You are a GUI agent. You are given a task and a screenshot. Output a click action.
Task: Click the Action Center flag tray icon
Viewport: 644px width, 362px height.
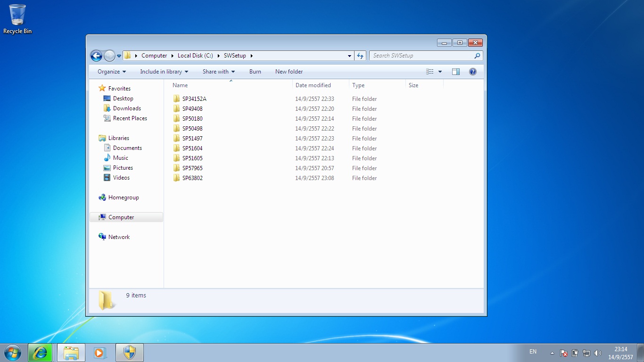pyautogui.click(x=563, y=353)
